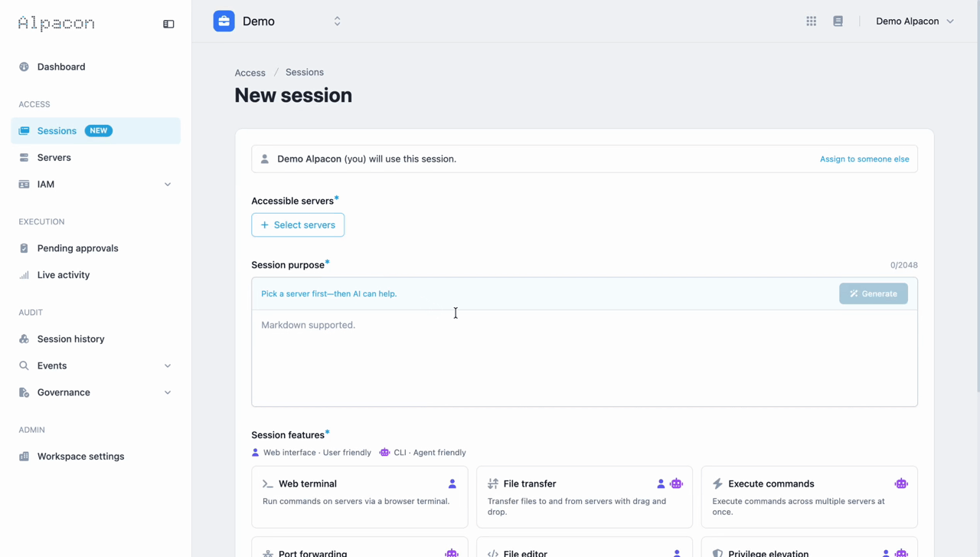
Task: Click the user icon beside Demo Alpacon notice
Action: [265, 159]
